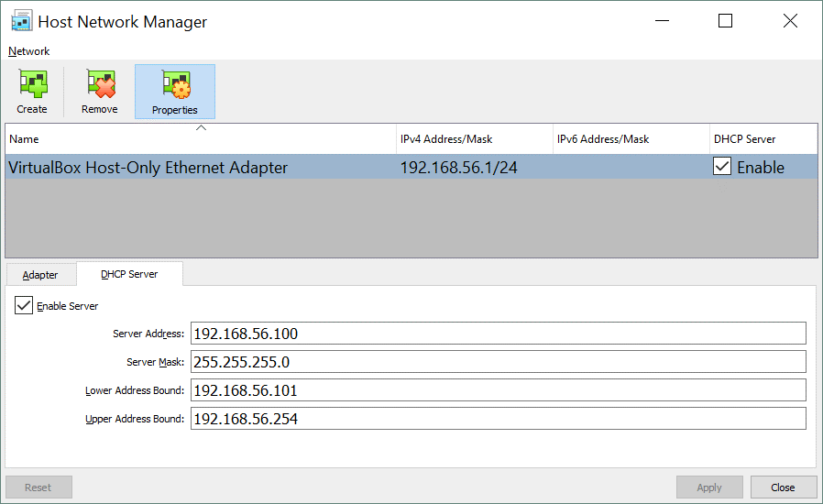This screenshot has width=823, height=504.
Task: Uncheck DHCP Server Enable in adapter row
Action: click(722, 167)
